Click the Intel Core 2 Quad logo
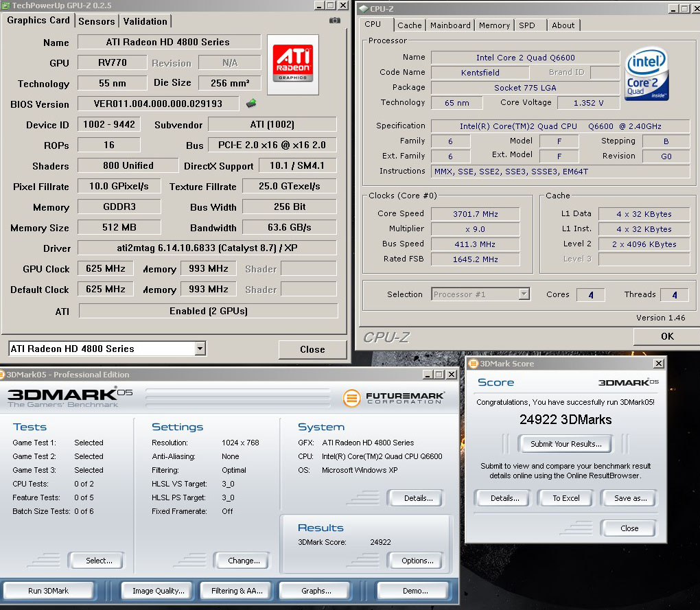The image size is (700, 610). click(646, 75)
